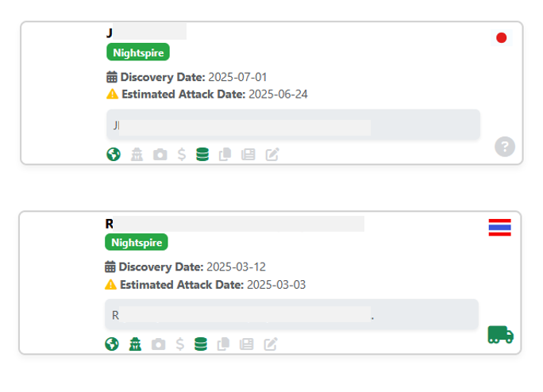The width and height of the screenshot is (543, 392).
Task: Click the green truck icon in second card
Action: 500,335
